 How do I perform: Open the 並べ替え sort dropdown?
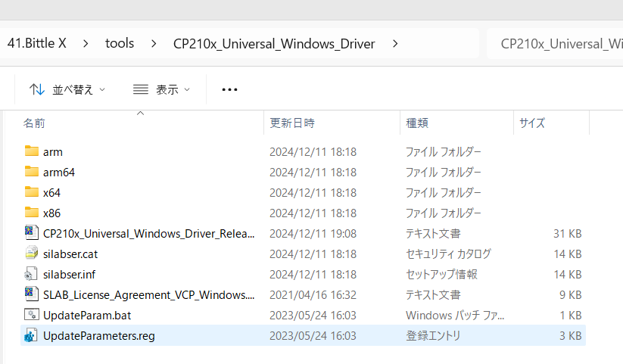tap(67, 89)
